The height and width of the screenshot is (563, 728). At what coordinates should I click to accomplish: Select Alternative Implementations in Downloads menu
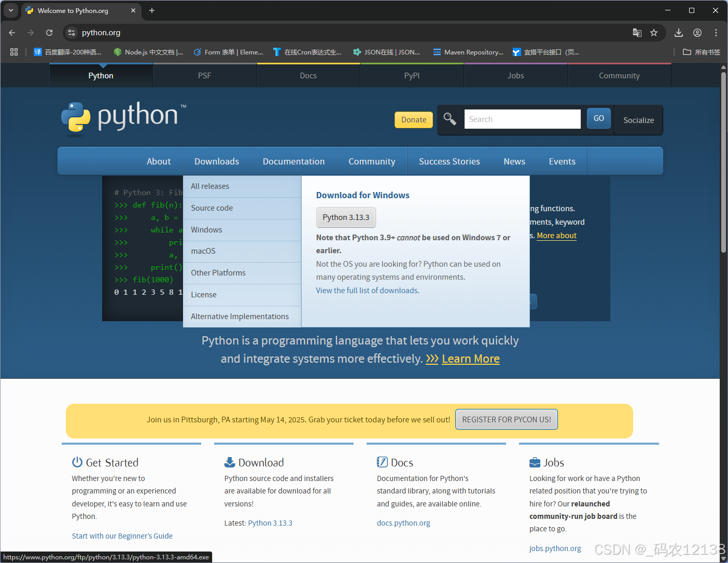pyautogui.click(x=242, y=317)
